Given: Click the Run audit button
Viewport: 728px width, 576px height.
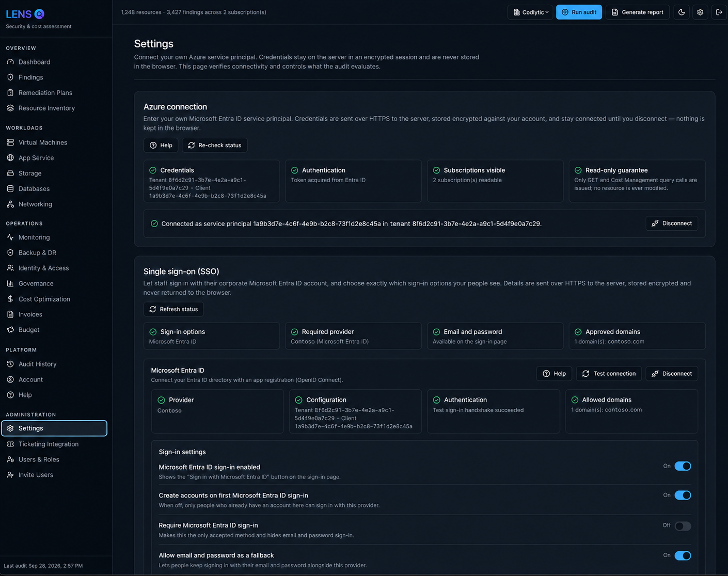Looking at the screenshot, I should pyautogui.click(x=579, y=12).
